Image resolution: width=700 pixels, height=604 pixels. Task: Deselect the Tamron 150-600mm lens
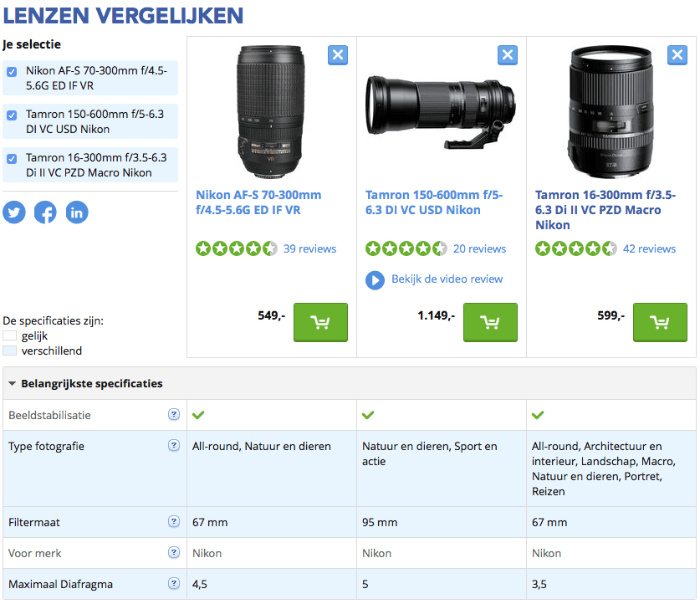[x=11, y=115]
